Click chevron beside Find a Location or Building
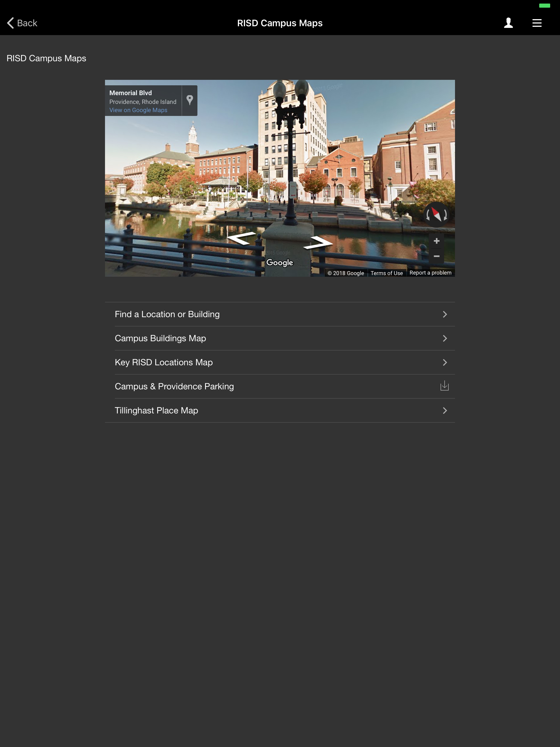This screenshot has width=560, height=747. [445, 314]
